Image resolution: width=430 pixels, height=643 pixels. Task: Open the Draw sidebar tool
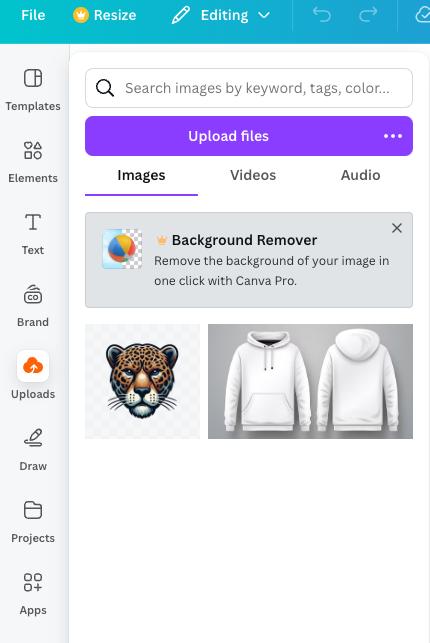33,450
